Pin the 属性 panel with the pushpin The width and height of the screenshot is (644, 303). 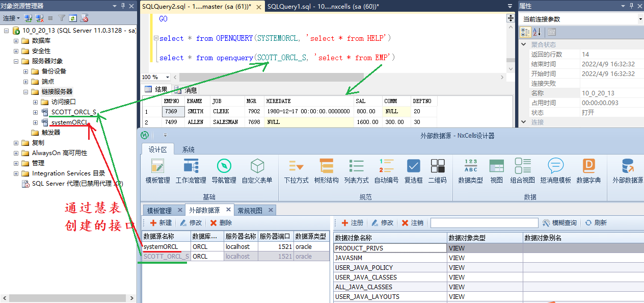click(x=631, y=6)
